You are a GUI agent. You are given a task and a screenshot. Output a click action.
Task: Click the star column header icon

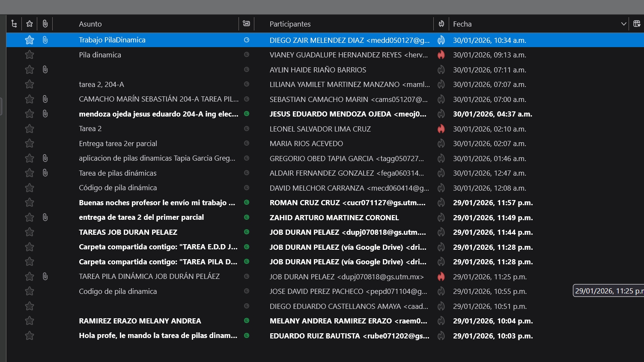tap(30, 24)
